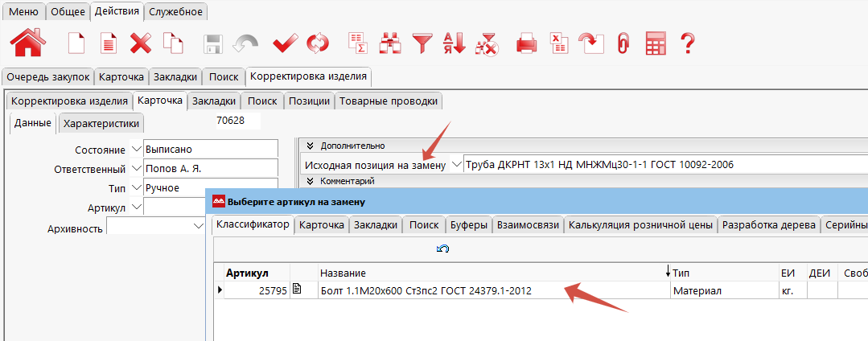Set a filter using the funnel icon
Image resolution: width=868 pixels, height=341 pixels.
click(x=422, y=43)
